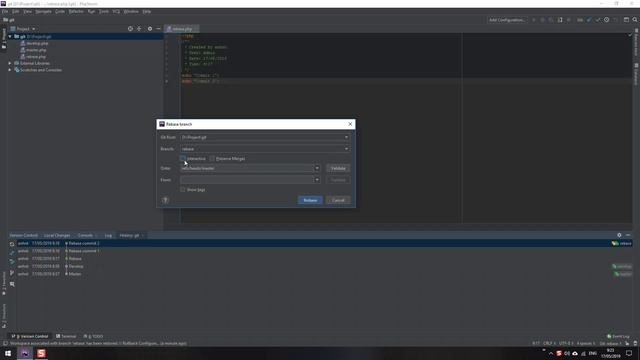Open the View menu
The width and height of the screenshot is (640, 360).
pos(27,11)
